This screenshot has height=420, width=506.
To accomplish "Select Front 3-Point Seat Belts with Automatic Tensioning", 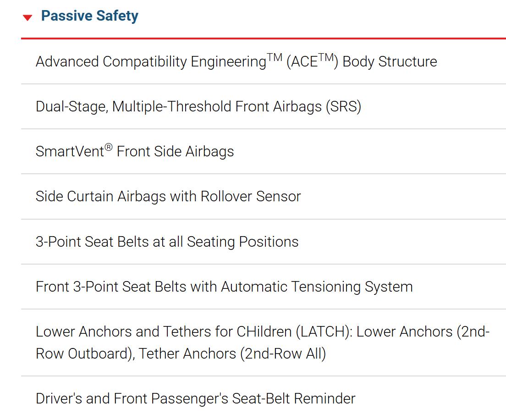I will click(x=264, y=287).
